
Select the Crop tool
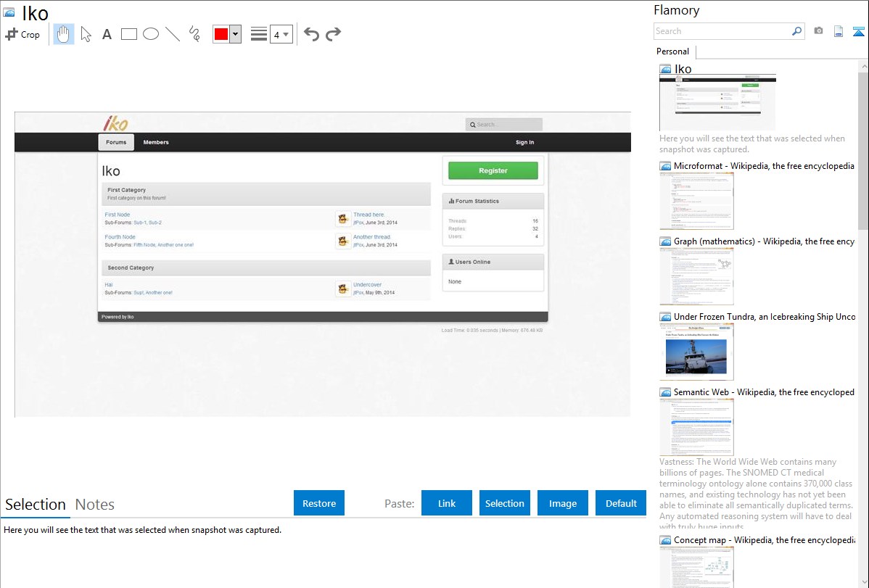tap(22, 34)
